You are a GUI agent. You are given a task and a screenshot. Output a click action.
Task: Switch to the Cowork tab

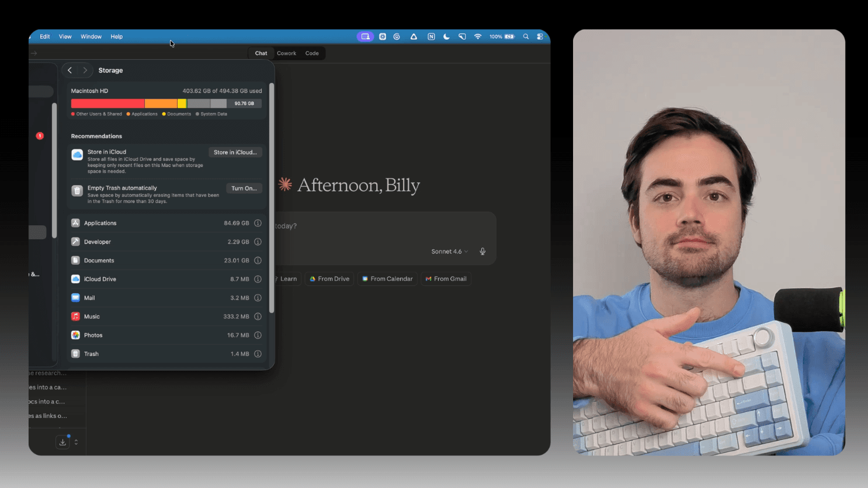(286, 53)
